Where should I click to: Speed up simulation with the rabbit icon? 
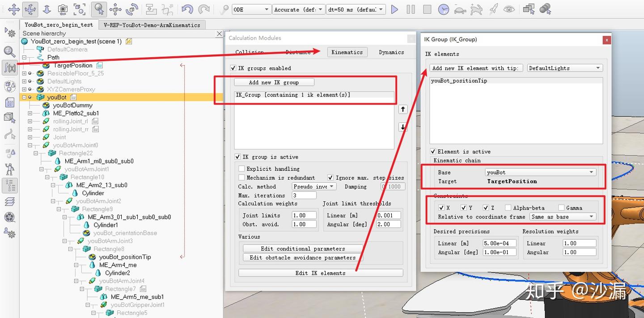[x=476, y=9]
